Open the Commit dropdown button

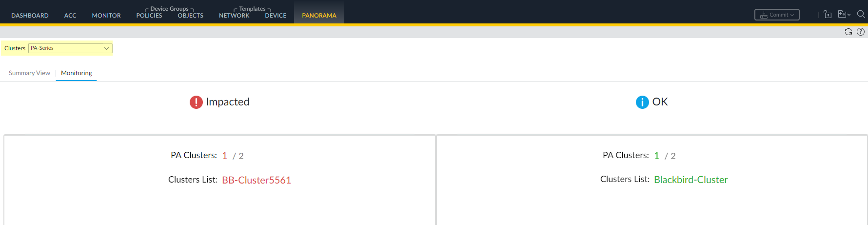777,15
